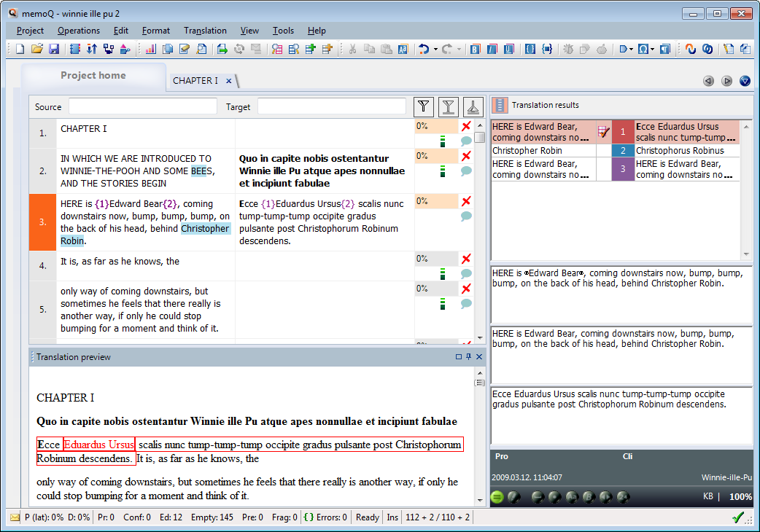
Task: Click the 0% match bar of segment 3
Action: coord(436,201)
